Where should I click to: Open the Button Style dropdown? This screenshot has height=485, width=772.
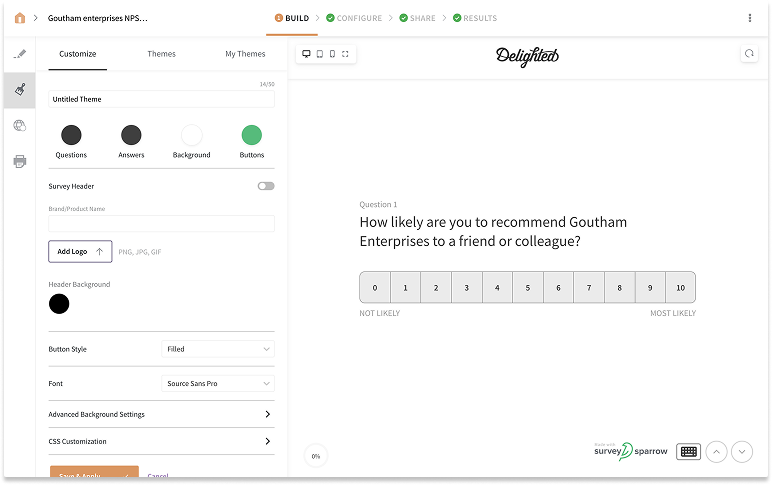(x=218, y=349)
